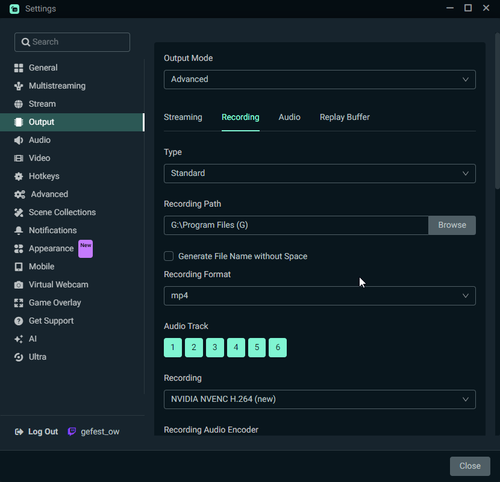Toggle audio track 2
The image size is (500, 482).
[194, 348]
